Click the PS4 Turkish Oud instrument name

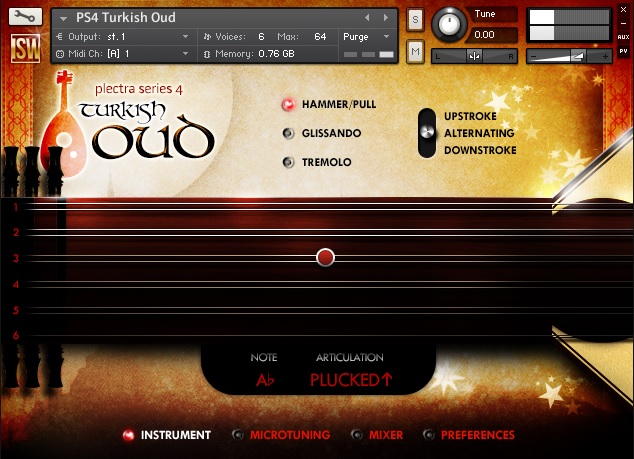coord(126,18)
